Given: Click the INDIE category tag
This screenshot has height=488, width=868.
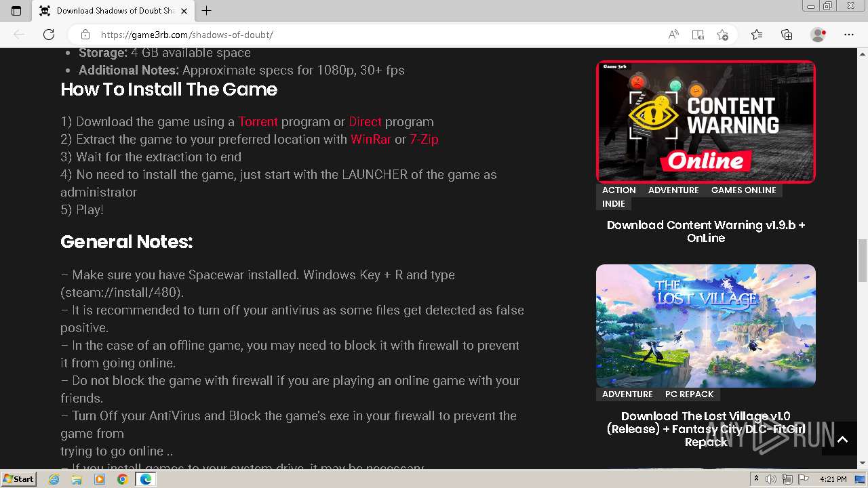Looking at the screenshot, I should pos(614,204).
